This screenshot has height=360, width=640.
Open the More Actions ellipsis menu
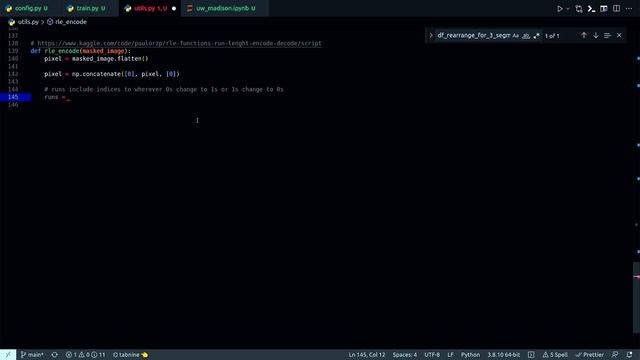(629, 9)
